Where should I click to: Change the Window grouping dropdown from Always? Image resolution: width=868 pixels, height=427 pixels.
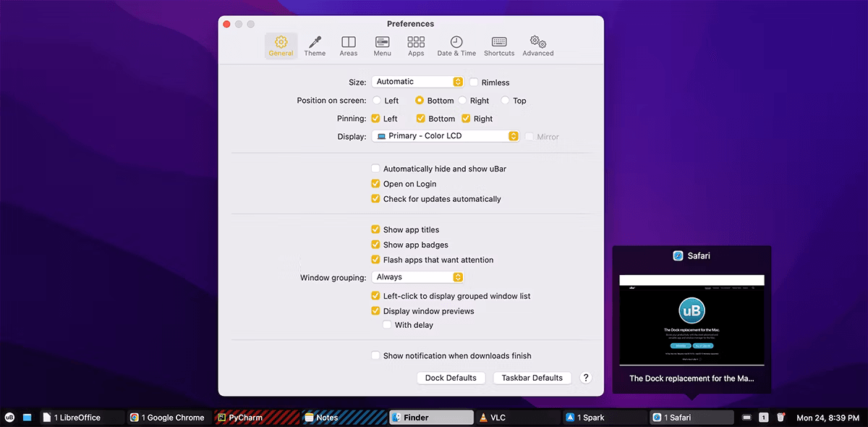tap(417, 276)
